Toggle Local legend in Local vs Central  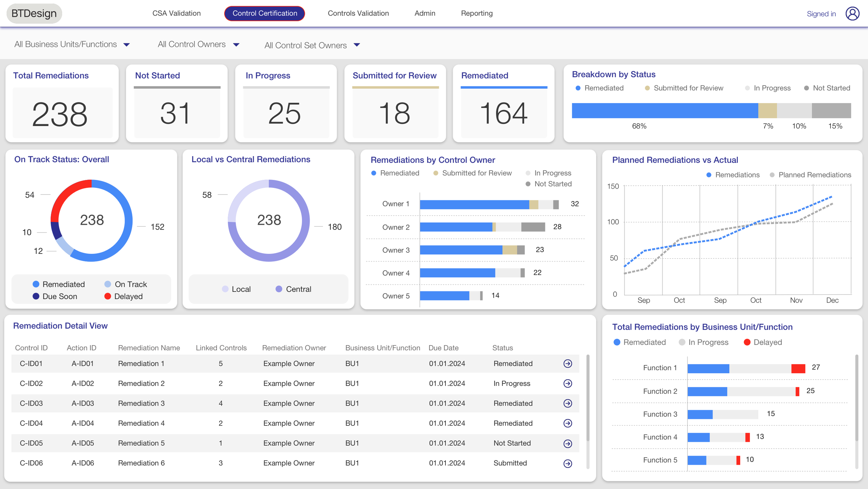(236, 289)
